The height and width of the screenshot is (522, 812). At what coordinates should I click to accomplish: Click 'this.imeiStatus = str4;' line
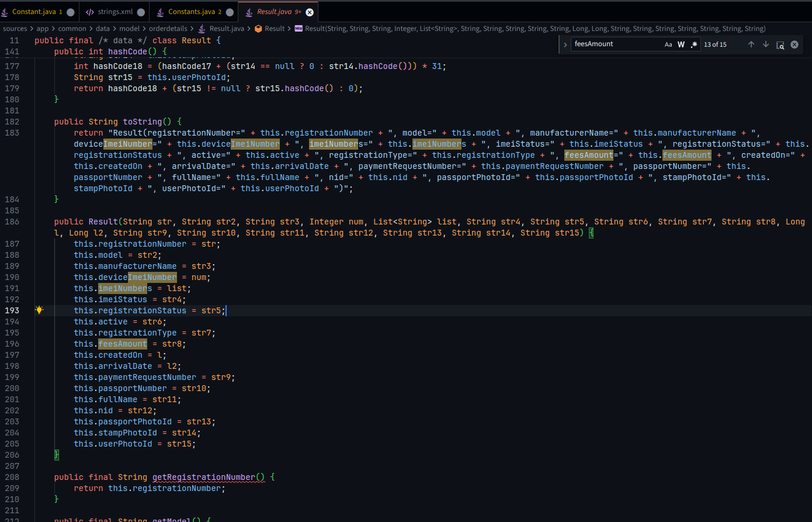point(130,299)
